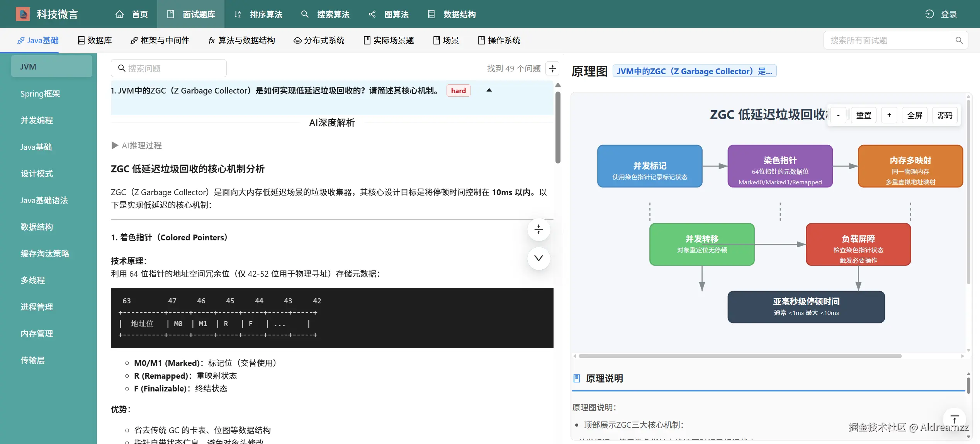Screen dimensions: 980x444
Task: View the diagram 源码
Action: pos(945,115)
